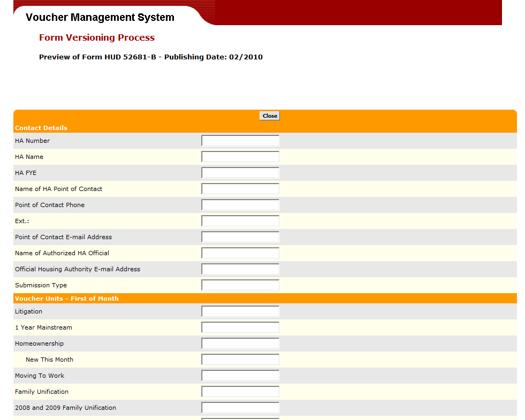Focus the Point of Contact Phone field

(240, 205)
